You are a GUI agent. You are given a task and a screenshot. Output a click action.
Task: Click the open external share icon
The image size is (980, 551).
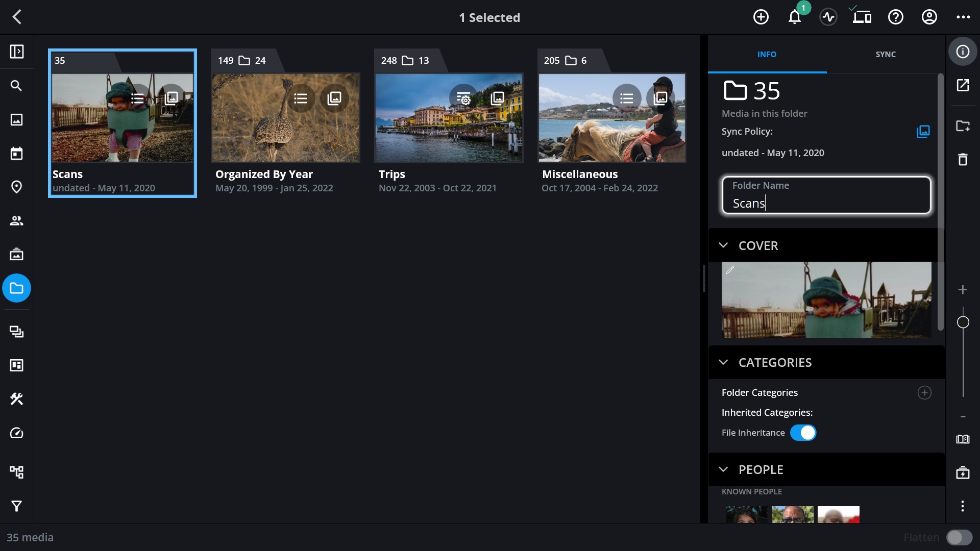(x=963, y=85)
